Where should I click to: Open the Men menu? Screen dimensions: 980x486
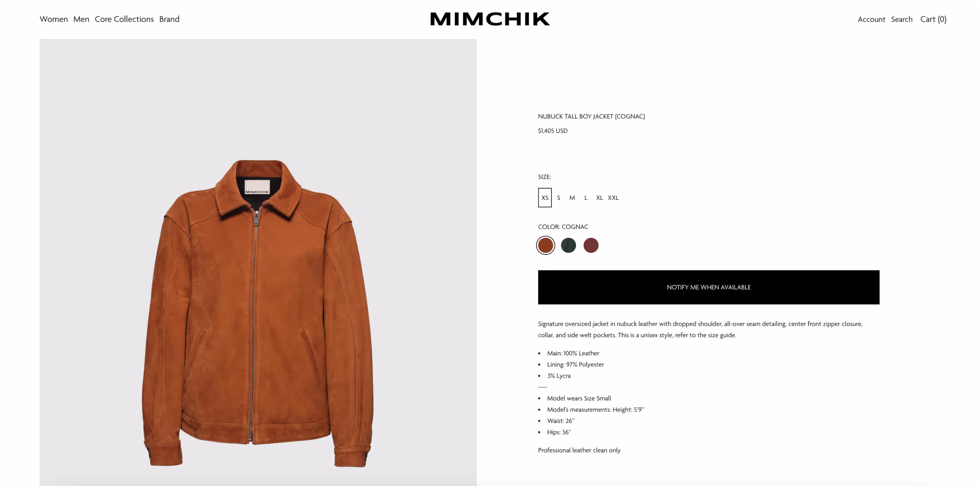tap(81, 19)
